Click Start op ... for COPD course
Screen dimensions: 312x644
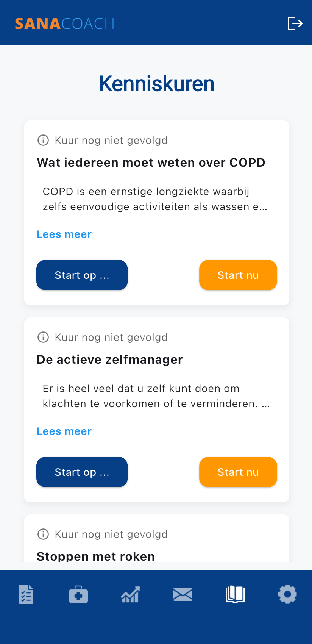tap(82, 275)
